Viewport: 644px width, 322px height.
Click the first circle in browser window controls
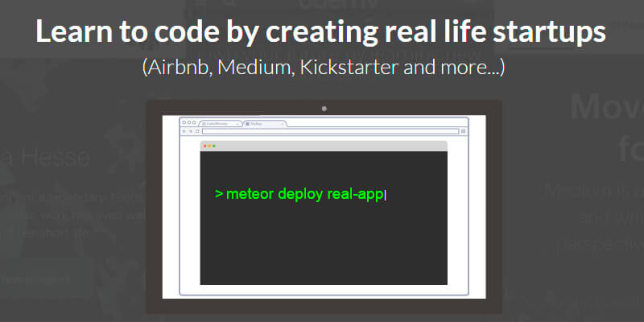coord(184,122)
